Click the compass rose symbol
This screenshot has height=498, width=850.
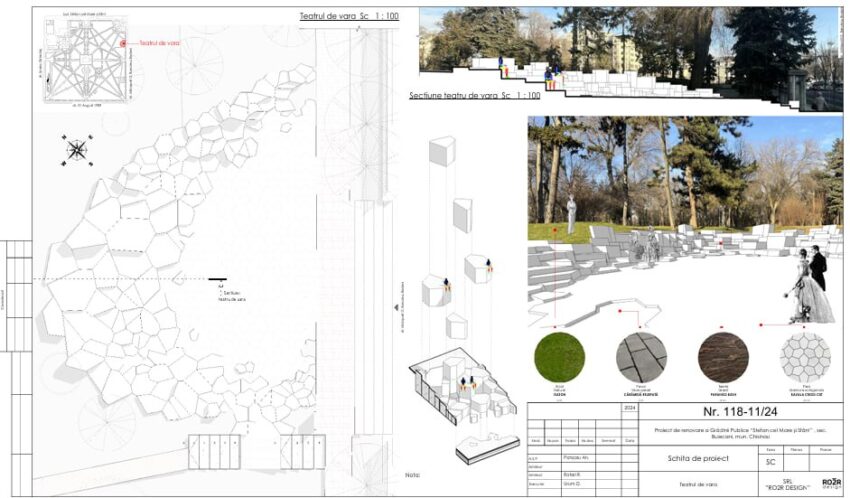[x=76, y=151]
